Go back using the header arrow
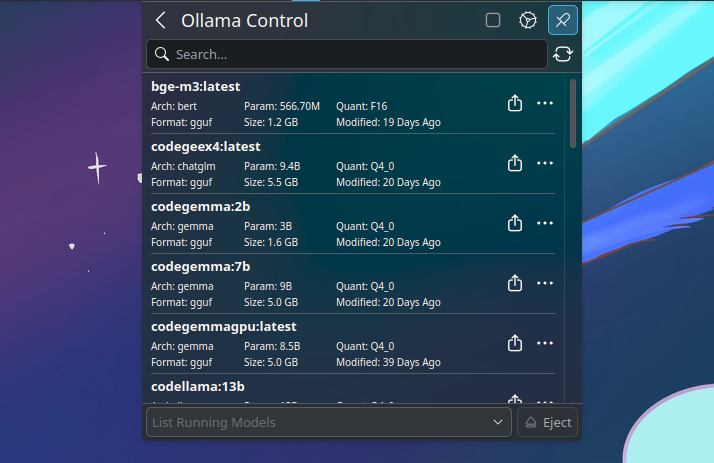Viewport: 714px width, 463px height. pyautogui.click(x=160, y=20)
